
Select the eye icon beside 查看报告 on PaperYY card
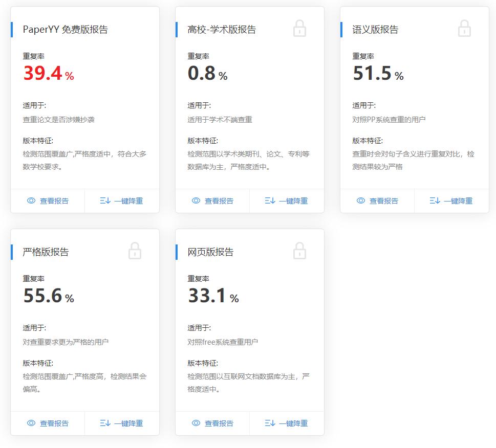32,200
